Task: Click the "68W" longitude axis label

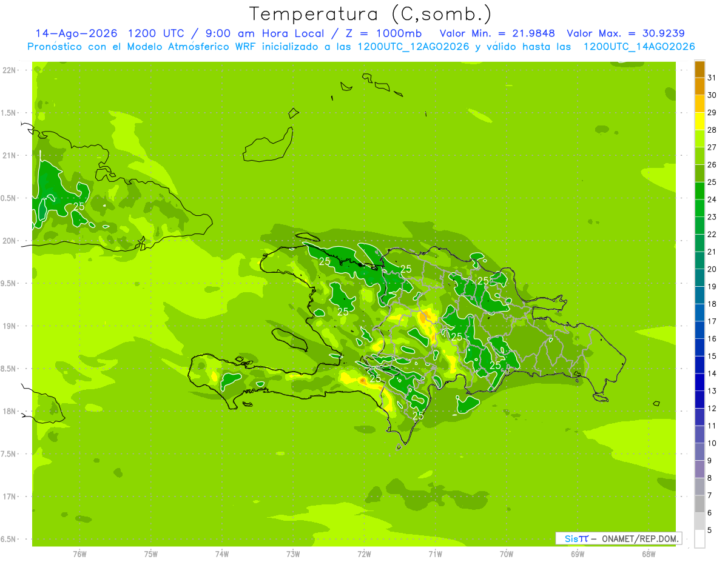Action: click(649, 554)
